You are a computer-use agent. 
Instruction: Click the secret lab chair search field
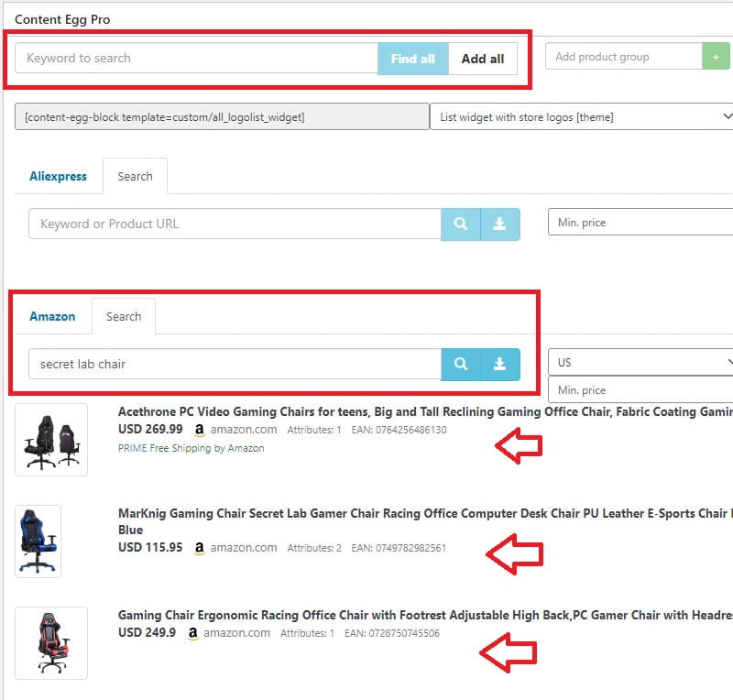pos(235,364)
